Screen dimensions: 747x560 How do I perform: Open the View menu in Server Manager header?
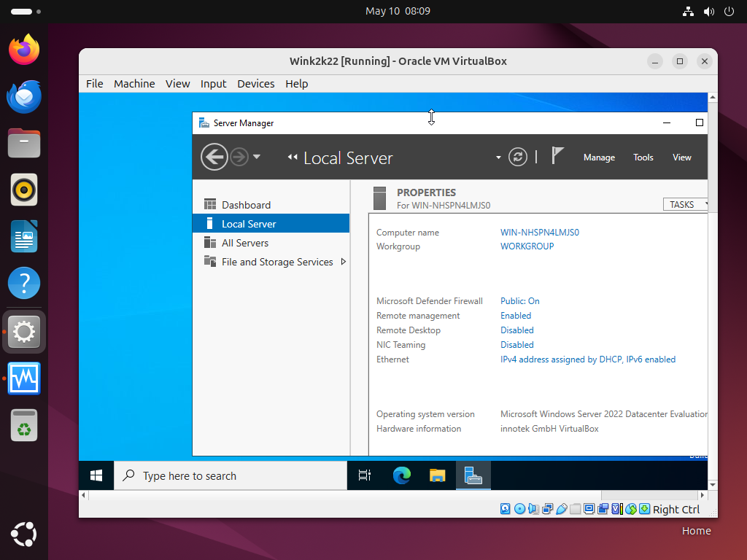[x=682, y=157]
